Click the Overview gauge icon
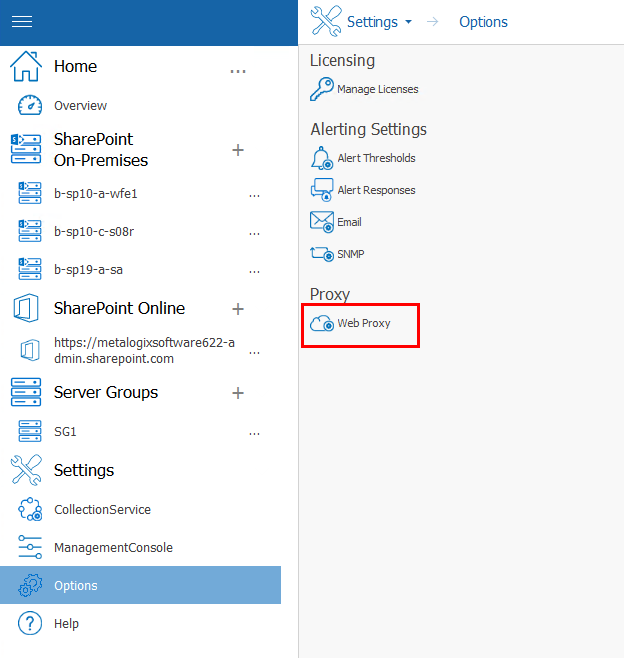The width and height of the screenshot is (624, 658). (x=30, y=106)
